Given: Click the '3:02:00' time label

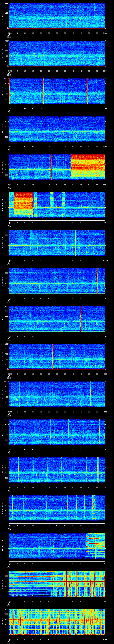Looking at the screenshot, I should [x=9, y=374].
